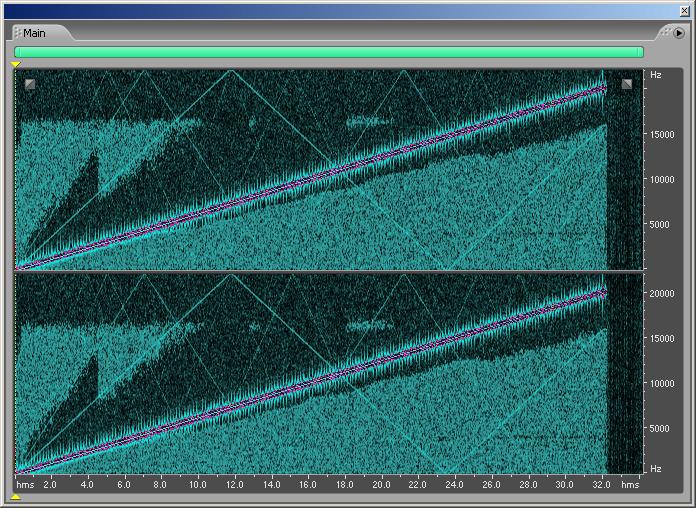The image size is (696, 508).
Task: Click 26.0 on the time ruler
Action: (x=491, y=484)
